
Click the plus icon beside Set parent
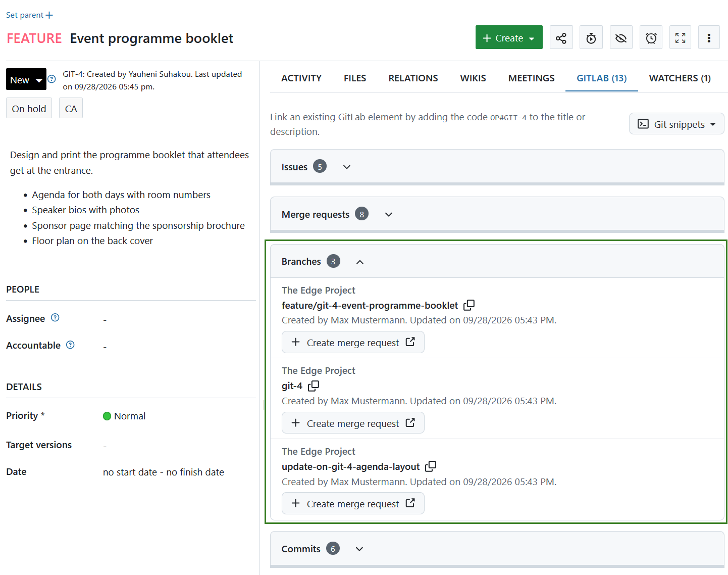[49, 15]
